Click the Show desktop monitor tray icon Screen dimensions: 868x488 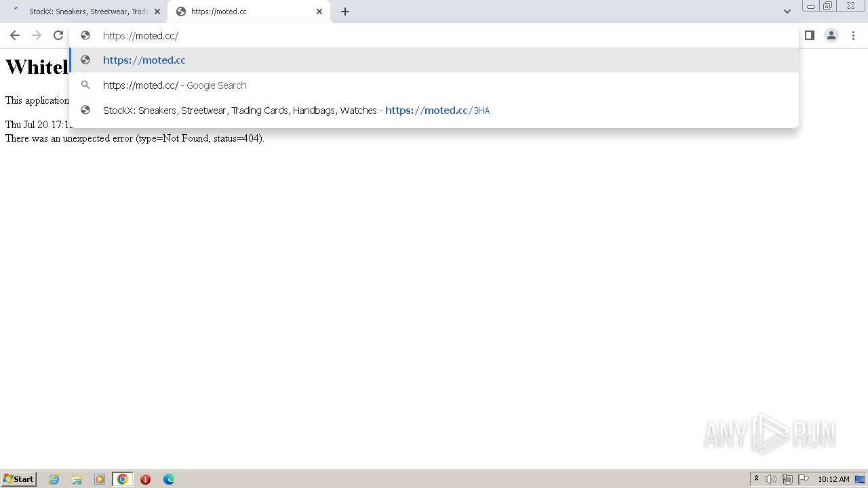(x=860, y=479)
